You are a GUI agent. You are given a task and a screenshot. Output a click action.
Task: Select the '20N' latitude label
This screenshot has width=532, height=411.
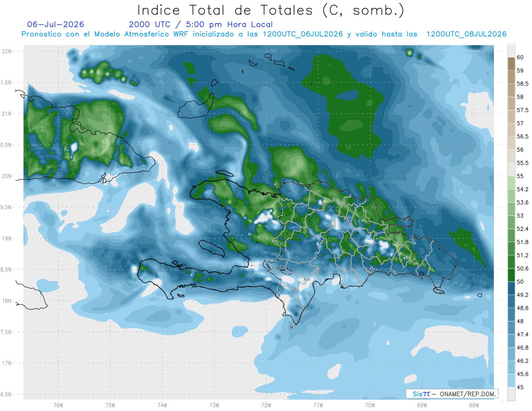(6, 176)
